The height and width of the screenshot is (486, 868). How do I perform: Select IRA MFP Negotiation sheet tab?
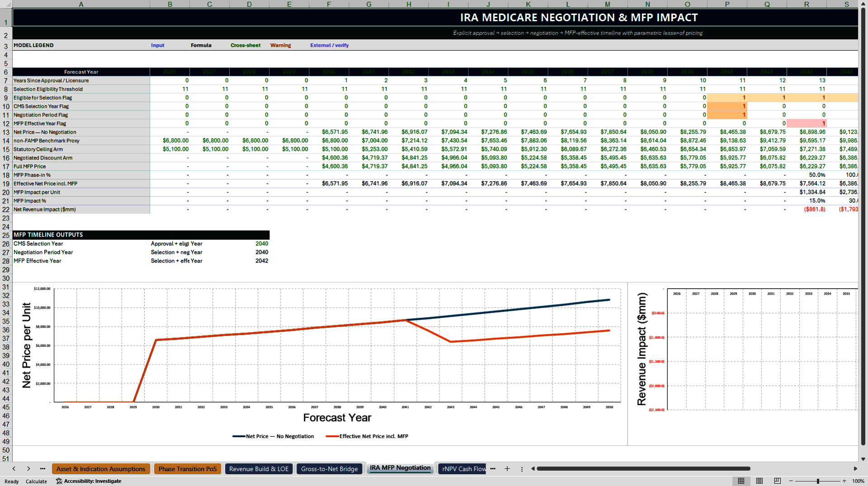pos(400,468)
